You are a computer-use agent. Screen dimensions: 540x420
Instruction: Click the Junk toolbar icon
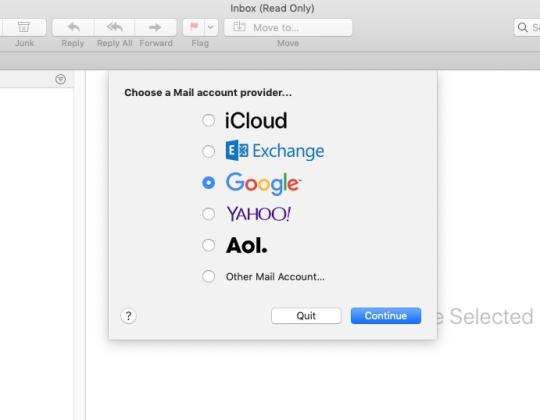pos(24,27)
